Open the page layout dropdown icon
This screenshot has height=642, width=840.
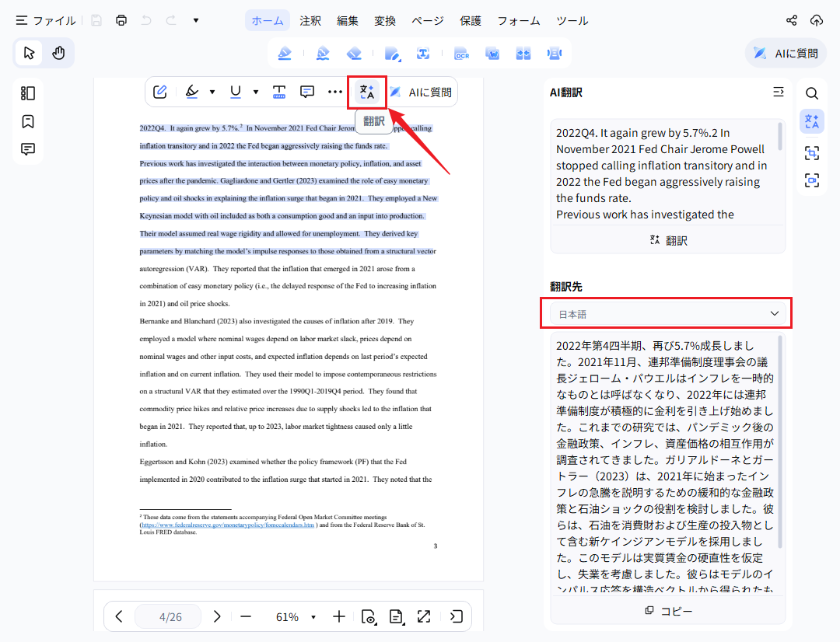click(x=397, y=617)
